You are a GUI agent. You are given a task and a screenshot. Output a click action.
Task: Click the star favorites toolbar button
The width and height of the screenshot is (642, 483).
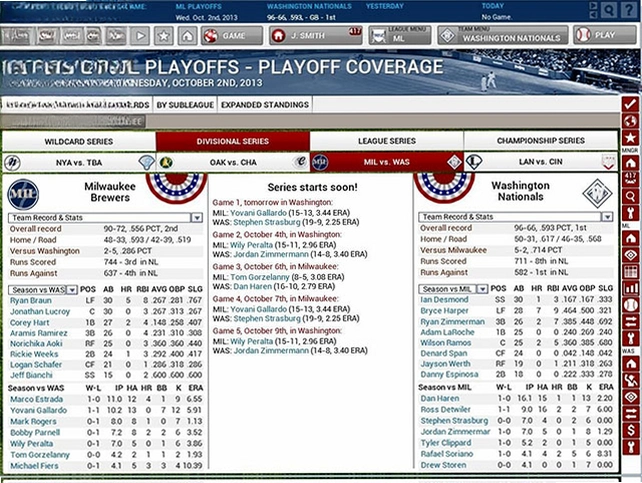[163, 36]
